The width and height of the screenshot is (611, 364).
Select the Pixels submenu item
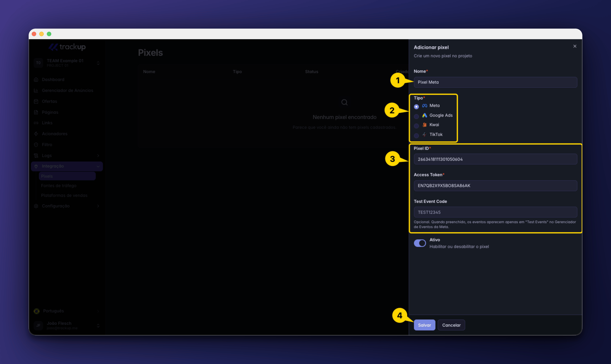(67, 176)
